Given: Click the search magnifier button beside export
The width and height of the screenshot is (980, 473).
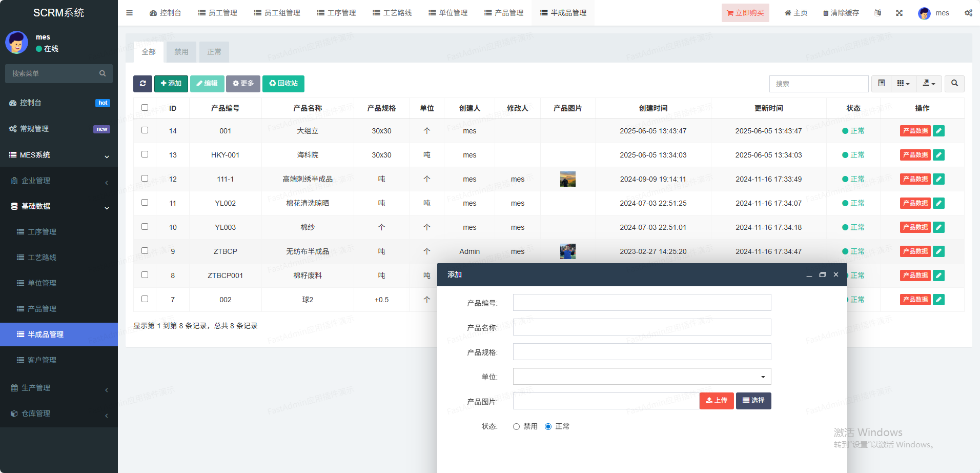Looking at the screenshot, I should coord(954,84).
